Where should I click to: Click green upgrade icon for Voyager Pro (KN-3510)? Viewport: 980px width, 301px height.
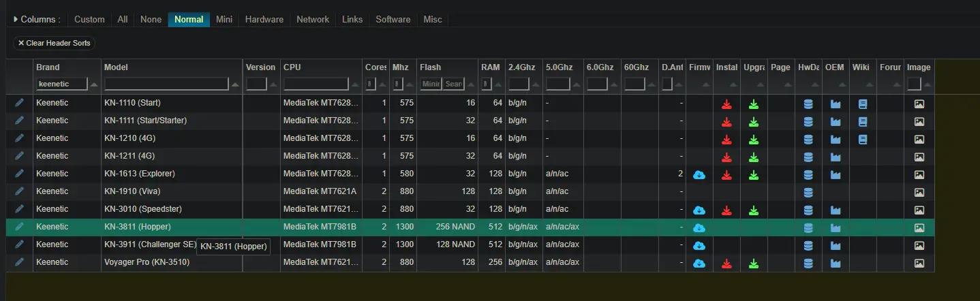point(753,264)
